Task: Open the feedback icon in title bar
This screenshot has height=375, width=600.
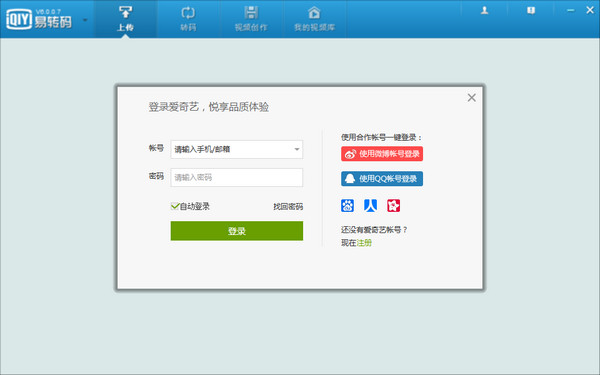Action: tap(531, 10)
